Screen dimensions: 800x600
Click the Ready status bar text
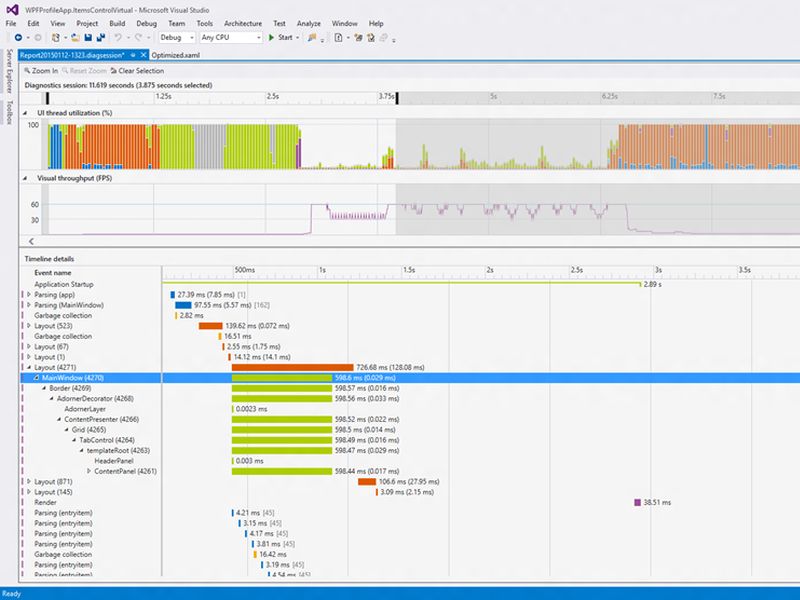(11, 594)
